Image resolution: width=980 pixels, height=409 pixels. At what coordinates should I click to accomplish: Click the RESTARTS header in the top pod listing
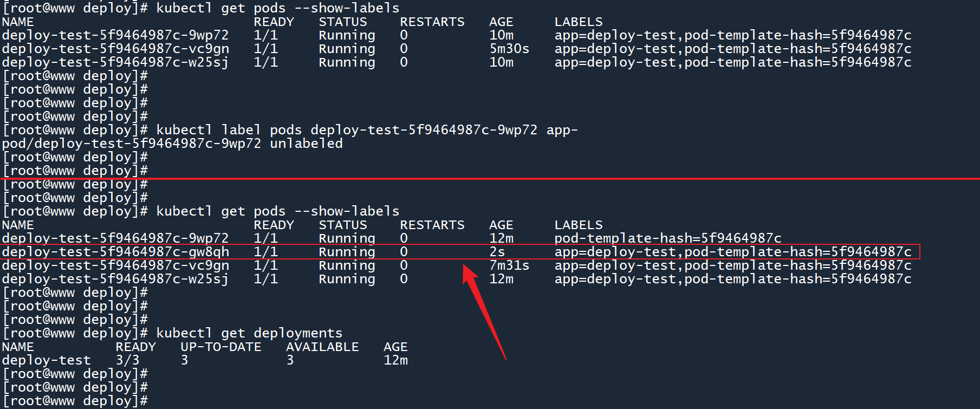coord(432,22)
